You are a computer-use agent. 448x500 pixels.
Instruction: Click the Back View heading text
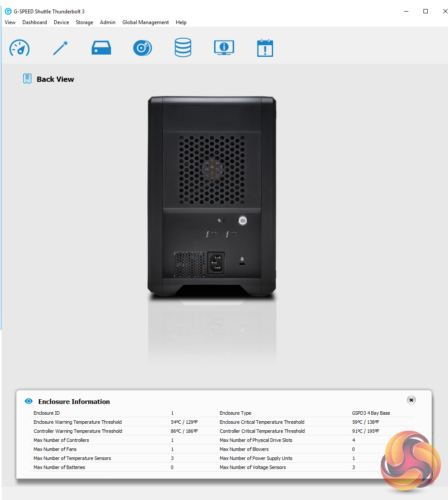[55, 79]
